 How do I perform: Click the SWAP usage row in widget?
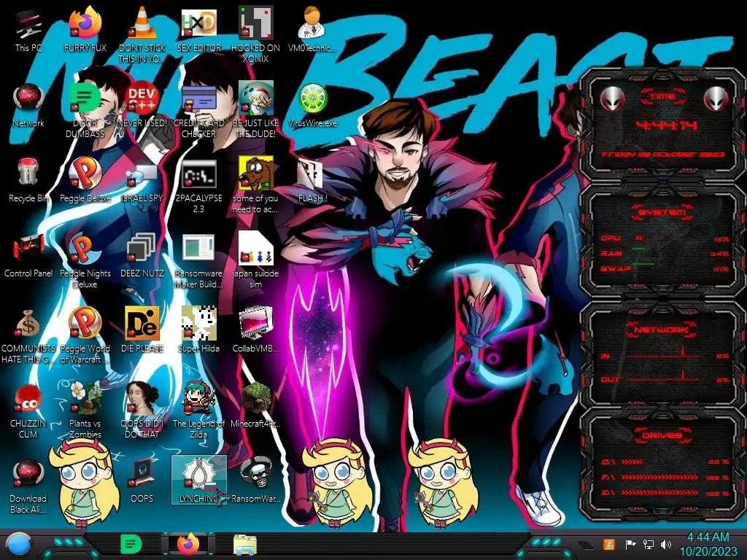pos(664,269)
